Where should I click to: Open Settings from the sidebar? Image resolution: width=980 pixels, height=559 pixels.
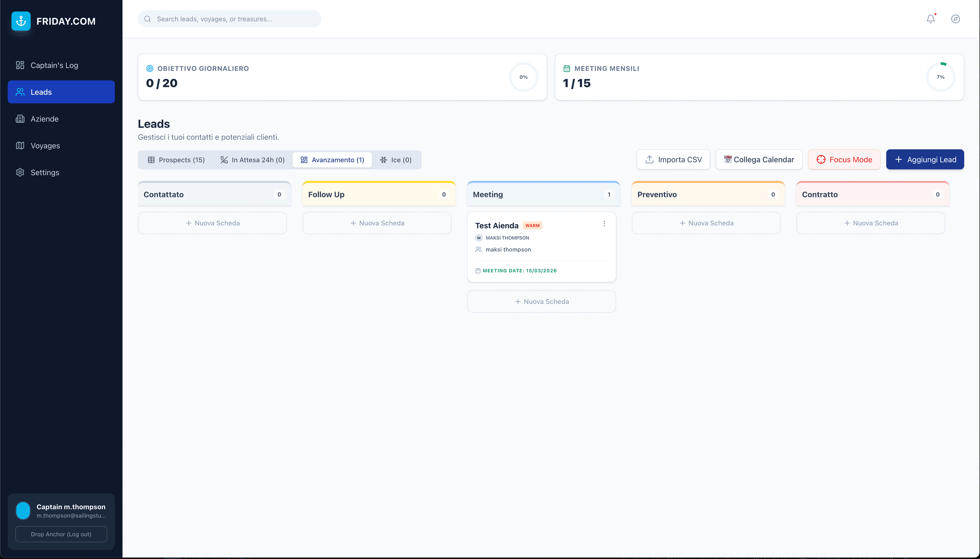click(44, 172)
